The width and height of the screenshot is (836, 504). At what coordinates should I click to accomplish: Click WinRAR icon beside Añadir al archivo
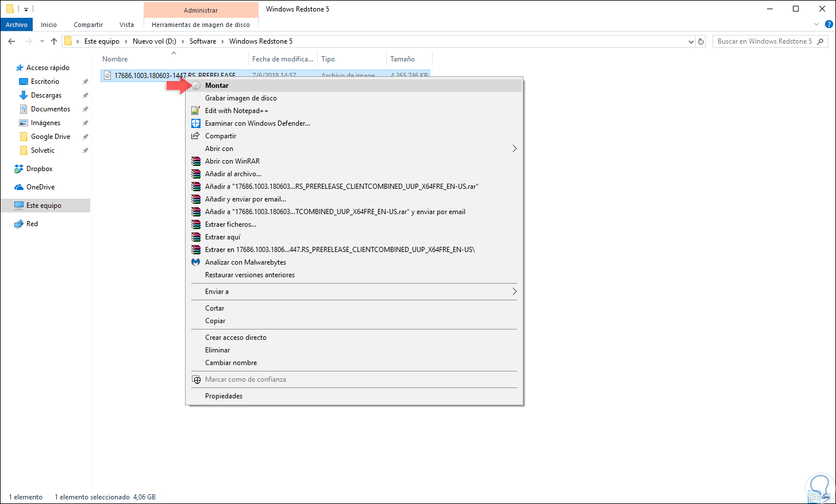(196, 174)
